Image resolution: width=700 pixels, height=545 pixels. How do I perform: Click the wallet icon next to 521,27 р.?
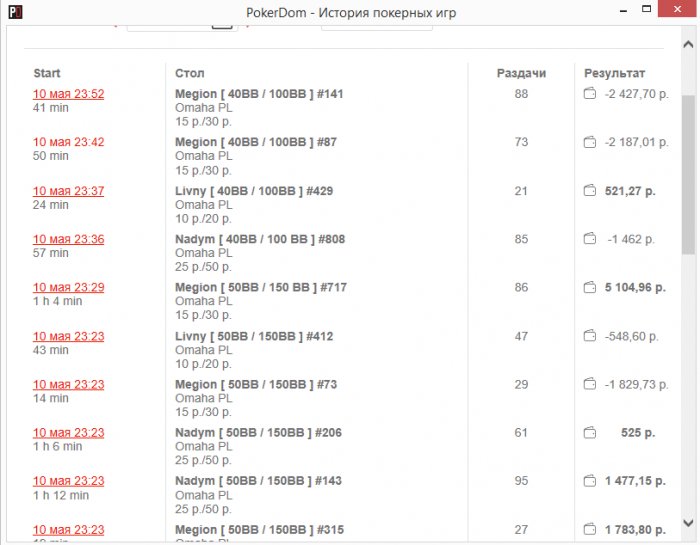(590, 191)
